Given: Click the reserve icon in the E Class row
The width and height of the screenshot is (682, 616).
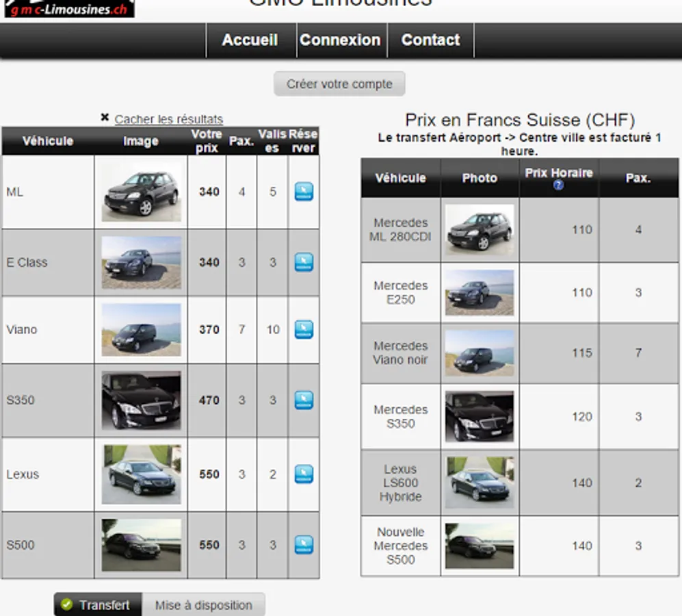Looking at the screenshot, I should tap(304, 262).
